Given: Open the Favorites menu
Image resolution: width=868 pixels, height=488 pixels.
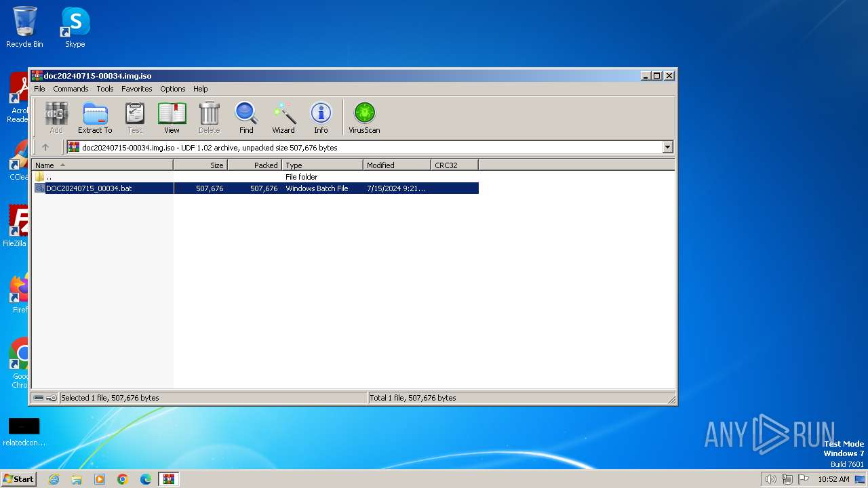Looking at the screenshot, I should tap(137, 89).
